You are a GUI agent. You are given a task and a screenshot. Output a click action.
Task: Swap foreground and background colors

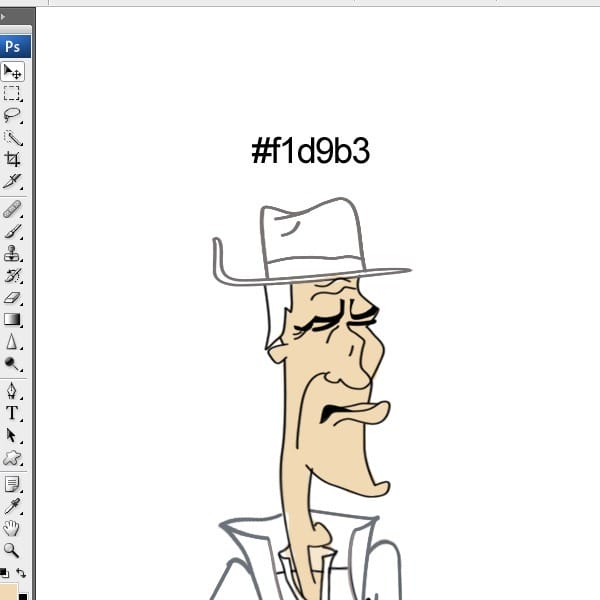coord(21,573)
